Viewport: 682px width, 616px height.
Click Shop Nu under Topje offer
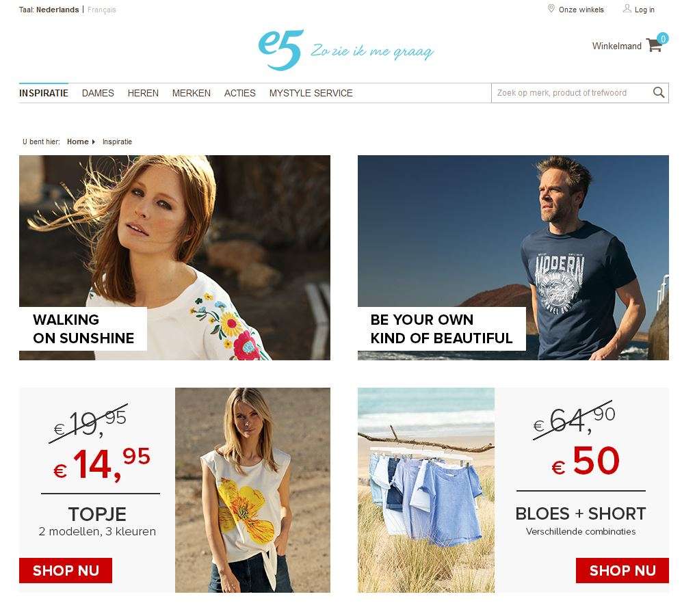tap(66, 570)
